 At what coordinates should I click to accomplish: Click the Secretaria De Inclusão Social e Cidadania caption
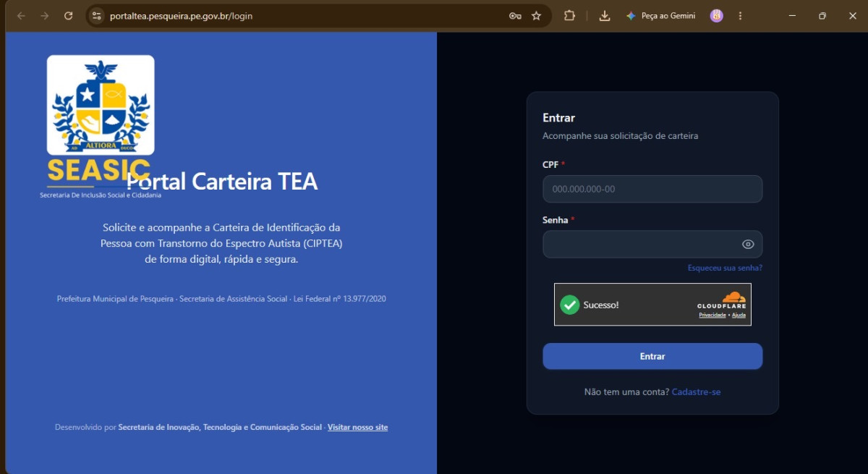[101, 195]
